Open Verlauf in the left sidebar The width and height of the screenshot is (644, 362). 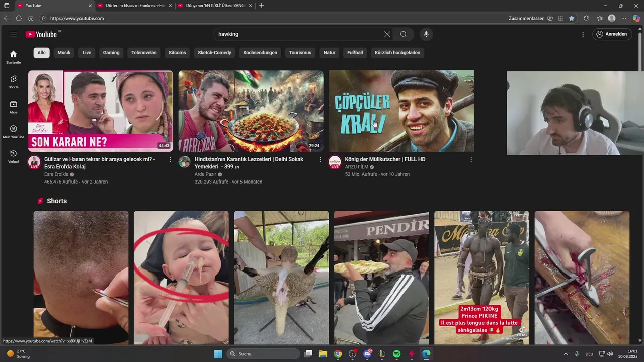[x=14, y=156]
